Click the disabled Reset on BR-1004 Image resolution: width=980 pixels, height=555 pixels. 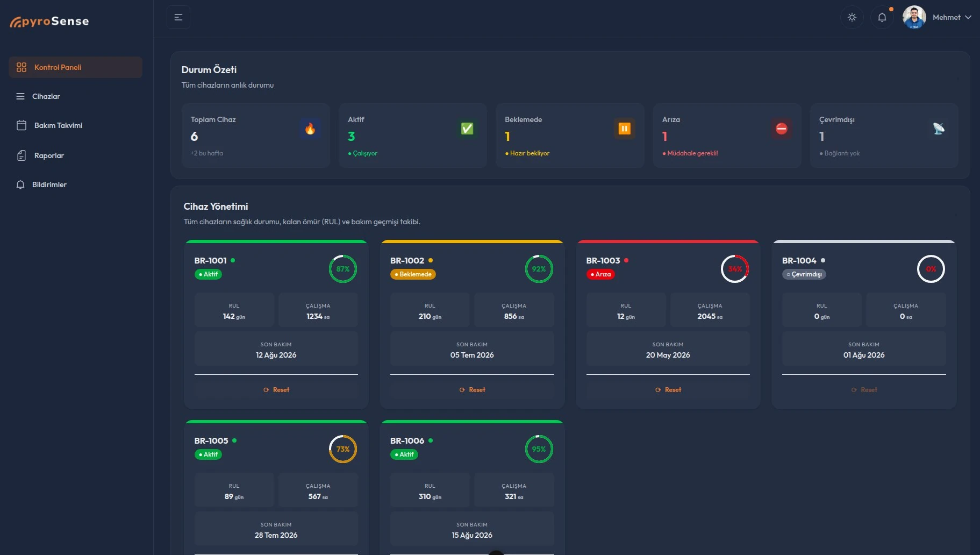point(864,390)
